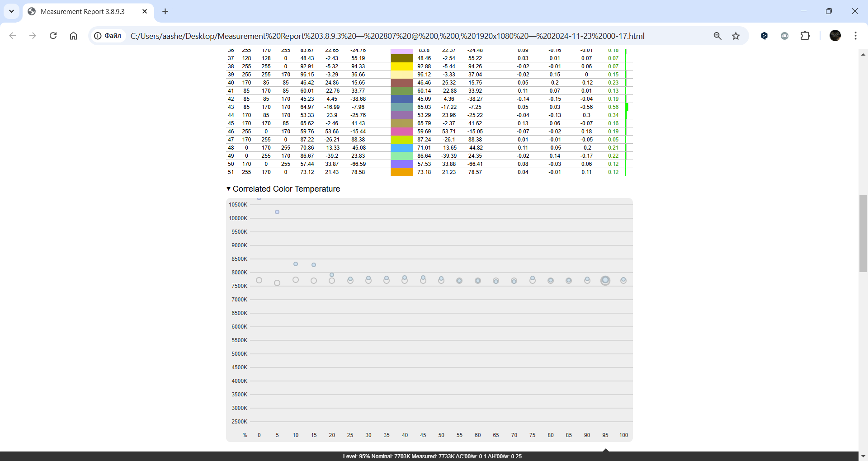Bookmark this page with the star
868x461 pixels.
(736, 36)
